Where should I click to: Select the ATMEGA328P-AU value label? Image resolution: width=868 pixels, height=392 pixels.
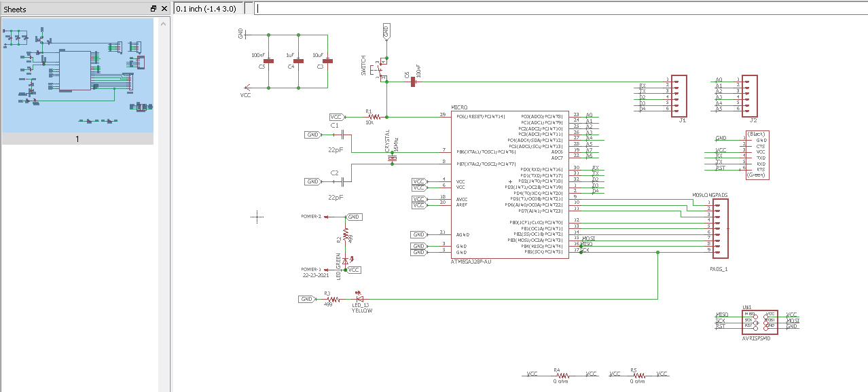pos(473,262)
